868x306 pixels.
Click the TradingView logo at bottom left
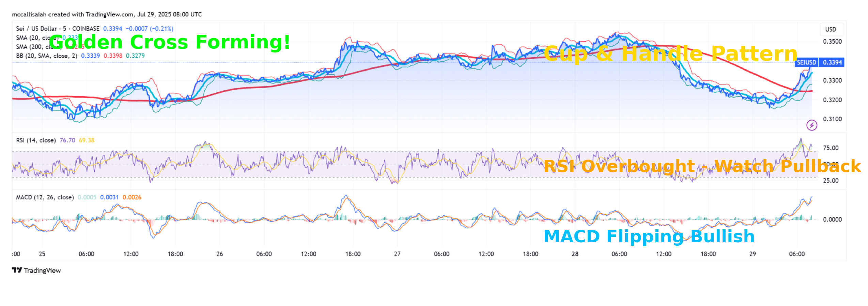tap(36, 270)
